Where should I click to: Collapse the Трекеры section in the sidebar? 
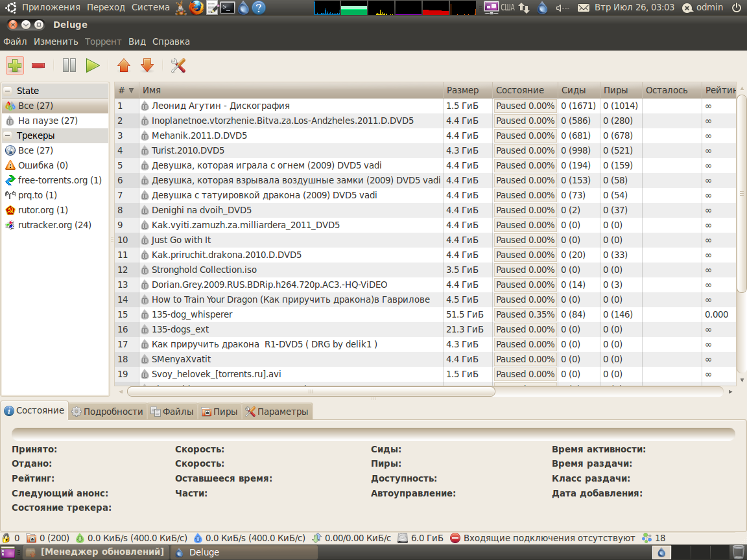tap(8, 135)
